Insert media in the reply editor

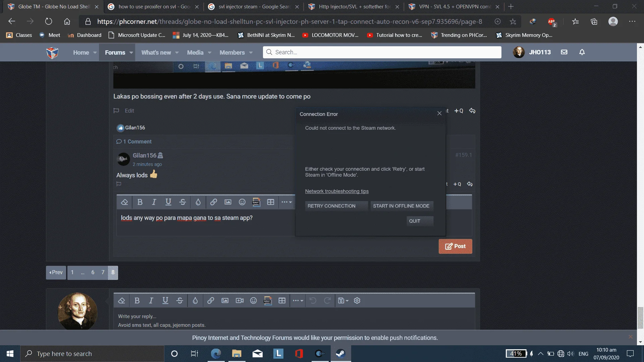(239, 301)
